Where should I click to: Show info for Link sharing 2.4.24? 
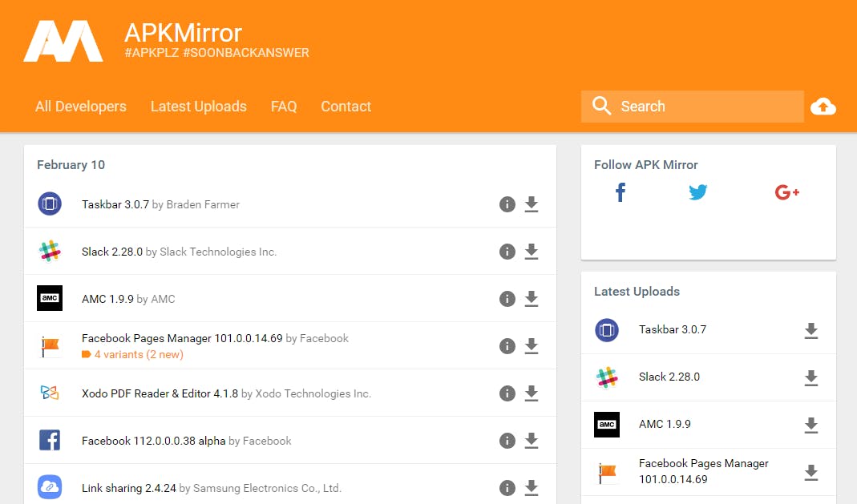click(507, 488)
